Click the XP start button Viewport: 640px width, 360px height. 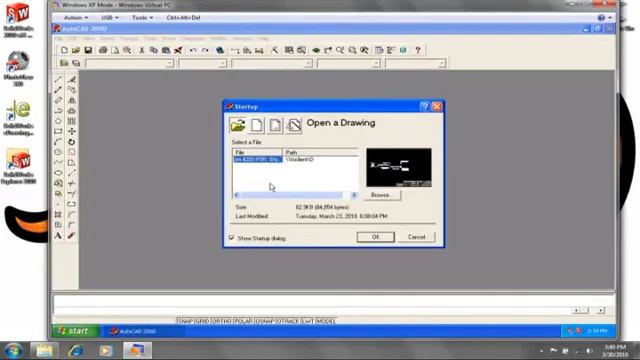coord(76,331)
